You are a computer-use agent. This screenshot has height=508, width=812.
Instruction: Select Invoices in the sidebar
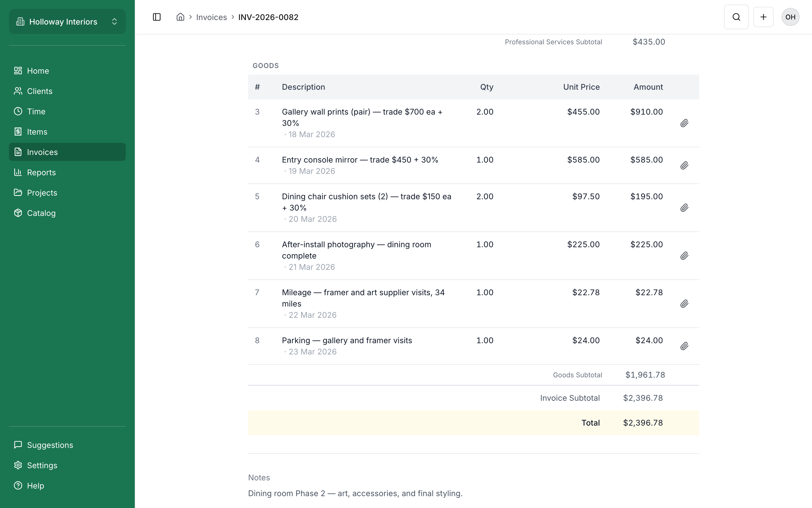(67, 152)
